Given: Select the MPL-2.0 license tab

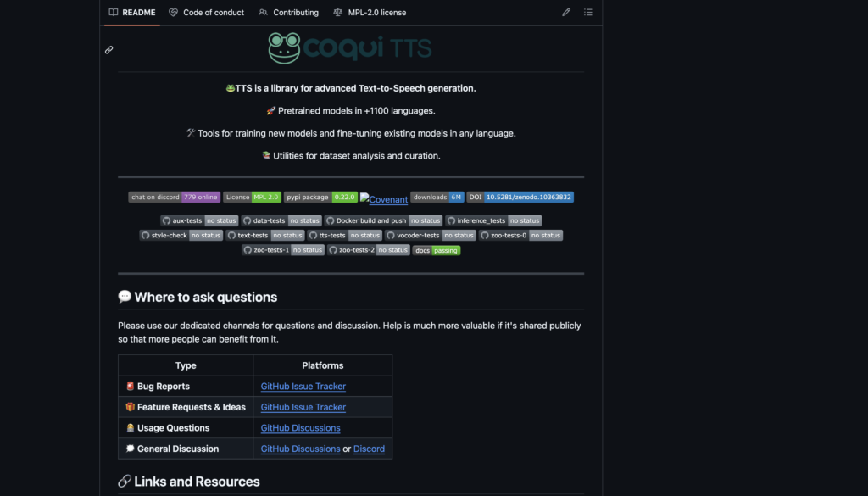Looking at the screenshot, I should point(370,13).
